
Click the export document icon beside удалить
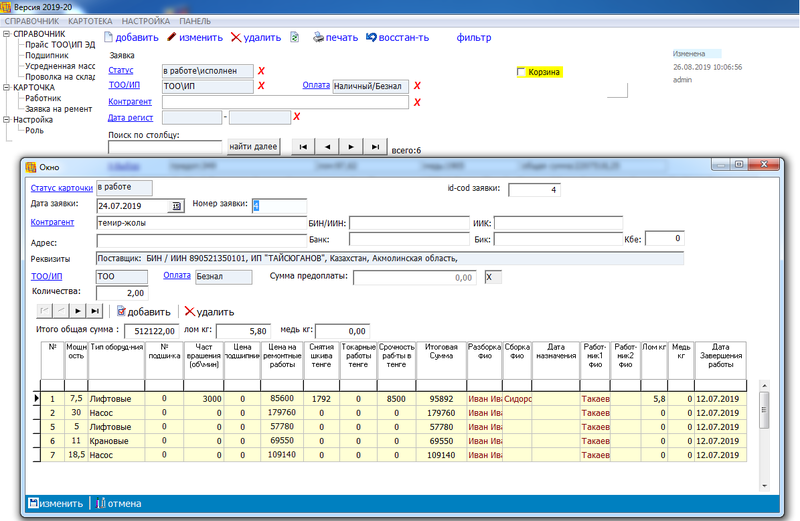295,37
